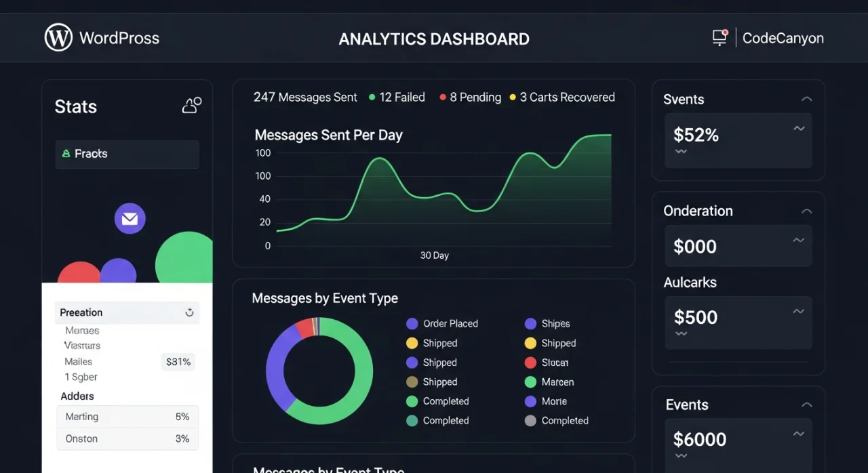
Task: Click the user icon in Stats panel
Action: pyautogui.click(x=192, y=105)
